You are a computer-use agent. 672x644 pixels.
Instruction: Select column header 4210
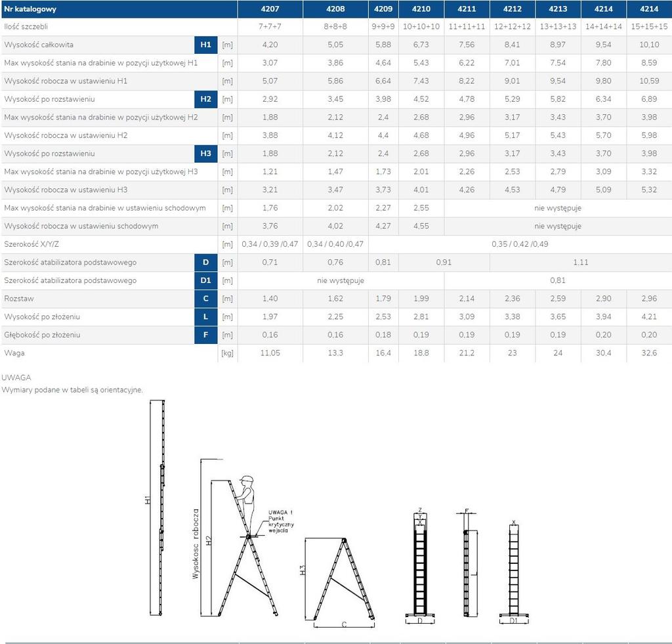[420, 9]
